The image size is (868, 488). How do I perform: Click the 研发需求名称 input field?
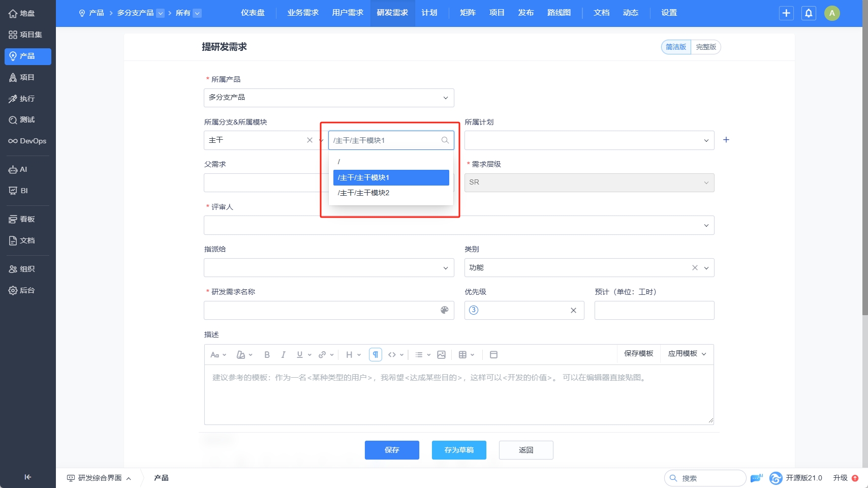coord(320,310)
